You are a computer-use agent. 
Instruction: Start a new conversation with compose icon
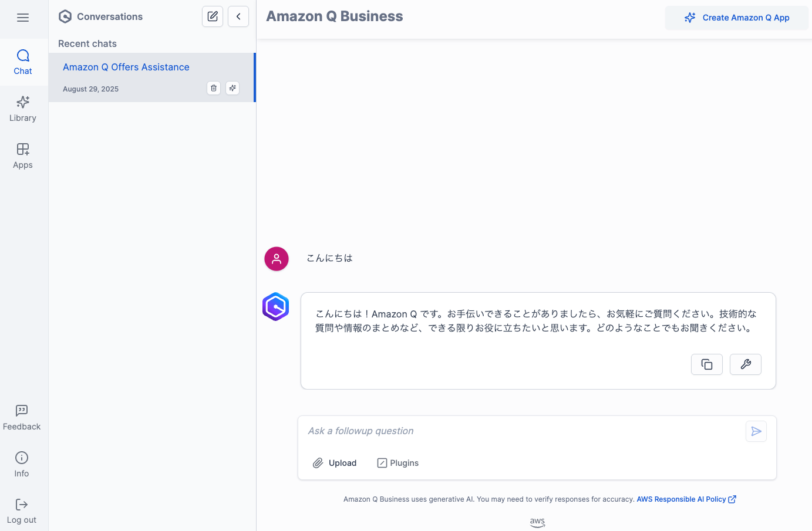[213, 16]
